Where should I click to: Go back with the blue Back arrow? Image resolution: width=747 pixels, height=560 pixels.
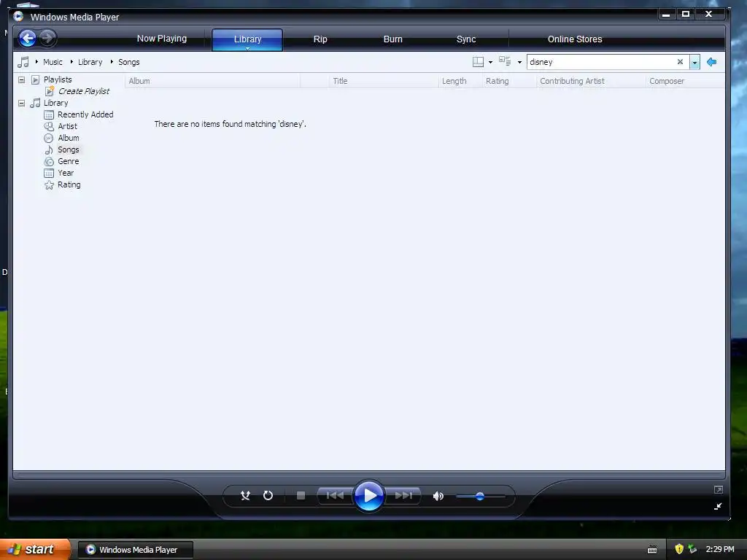tap(27, 38)
